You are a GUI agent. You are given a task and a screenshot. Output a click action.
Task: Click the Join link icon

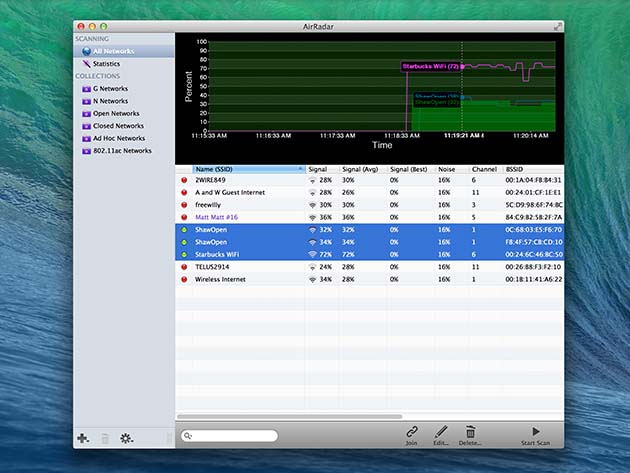point(411,432)
